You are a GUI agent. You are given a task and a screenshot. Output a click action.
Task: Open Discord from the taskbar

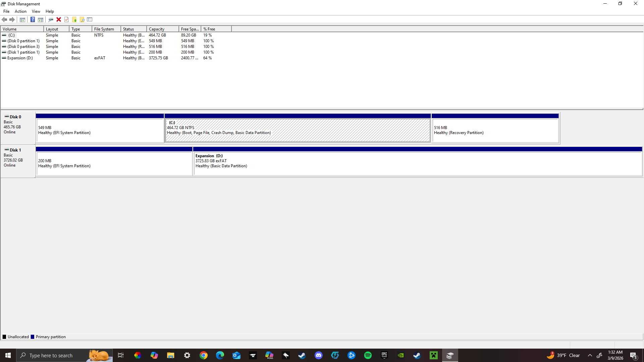pyautogui.click(x=319, y=355)
